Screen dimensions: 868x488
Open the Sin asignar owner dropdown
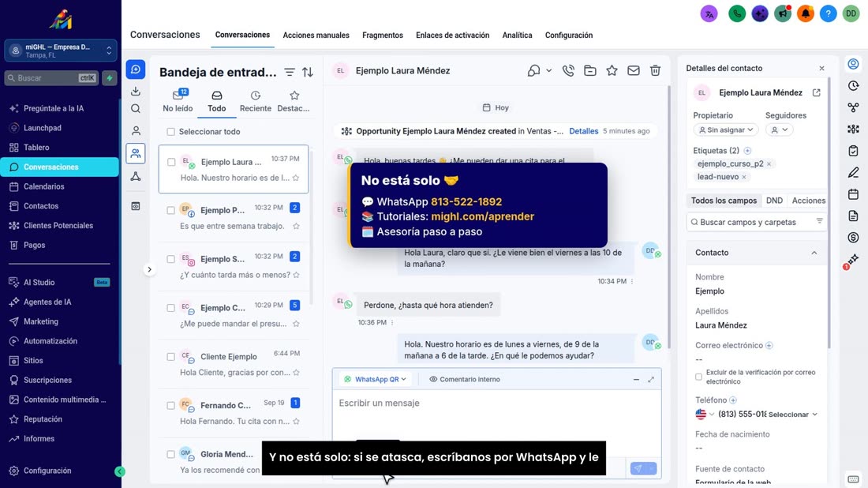coord(726,130)
